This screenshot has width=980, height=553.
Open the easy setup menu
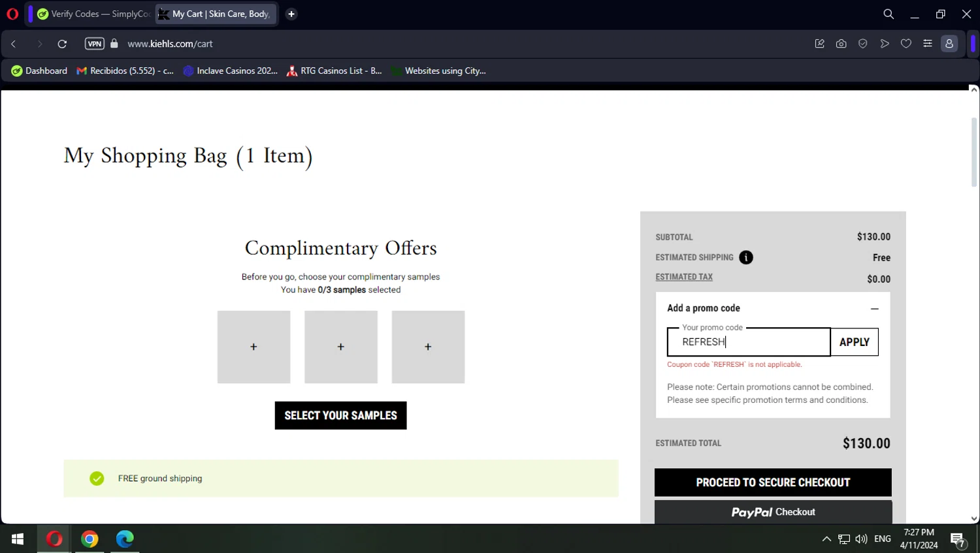pyautogui.click(x=927, y=44)
